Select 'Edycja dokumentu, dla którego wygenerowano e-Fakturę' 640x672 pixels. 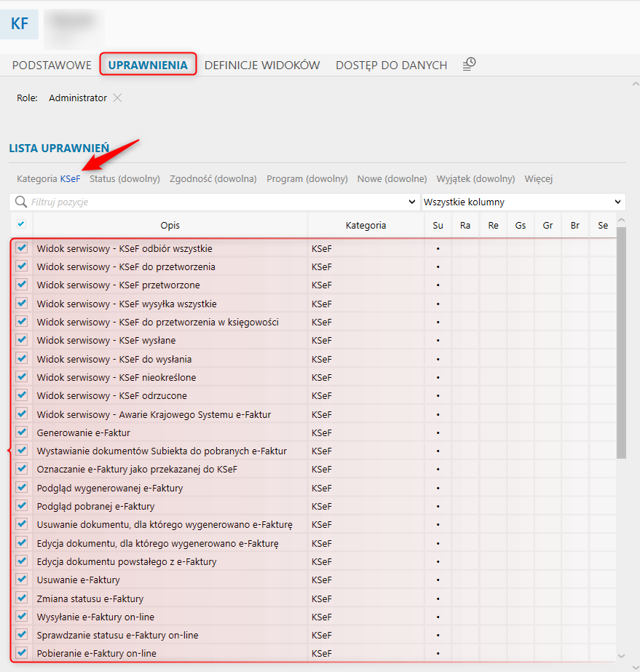point(313,543)
